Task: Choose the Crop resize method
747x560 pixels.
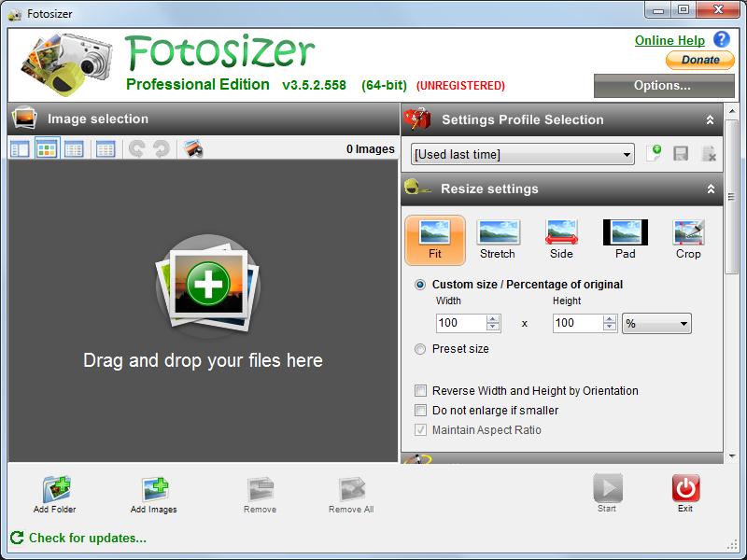Action: [688, 240]
